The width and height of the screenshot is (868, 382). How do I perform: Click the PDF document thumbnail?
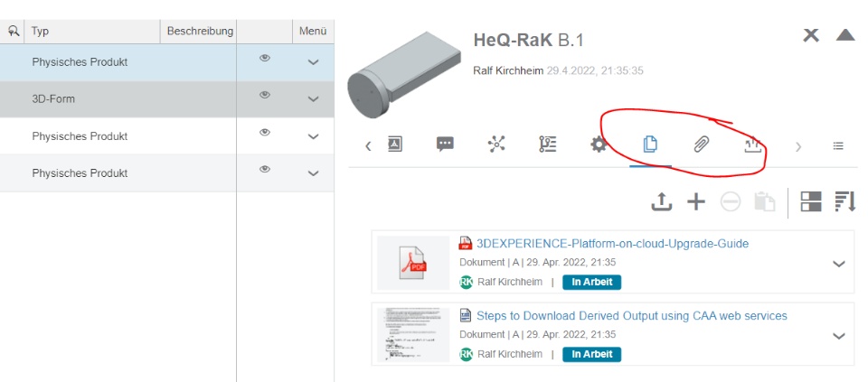pos(413,263)
